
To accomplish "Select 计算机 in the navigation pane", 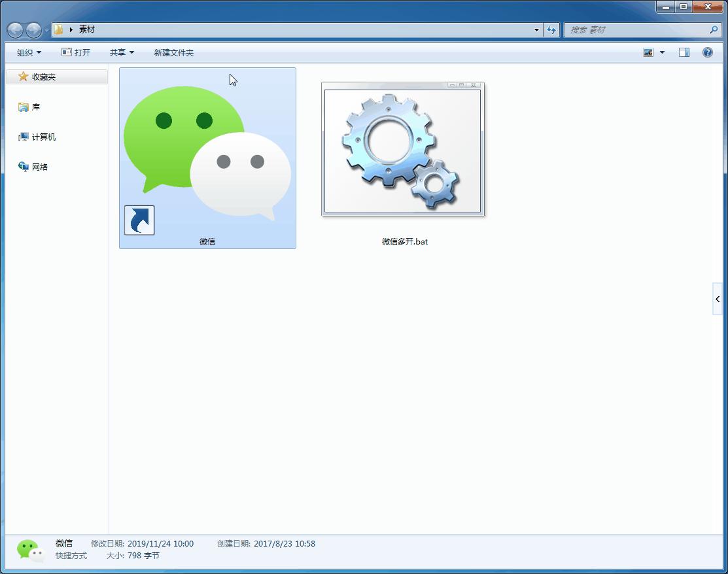I will (43, 137).
